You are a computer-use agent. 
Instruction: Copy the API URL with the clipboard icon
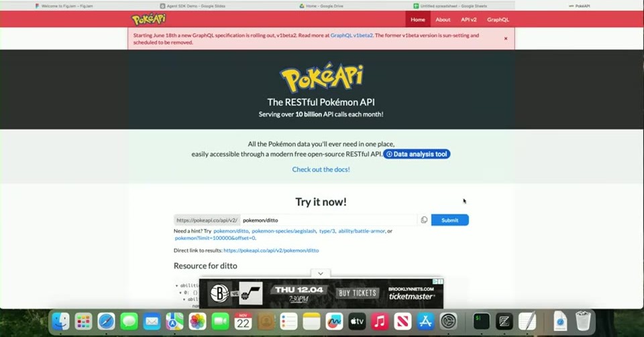click(x=424, y=220)
